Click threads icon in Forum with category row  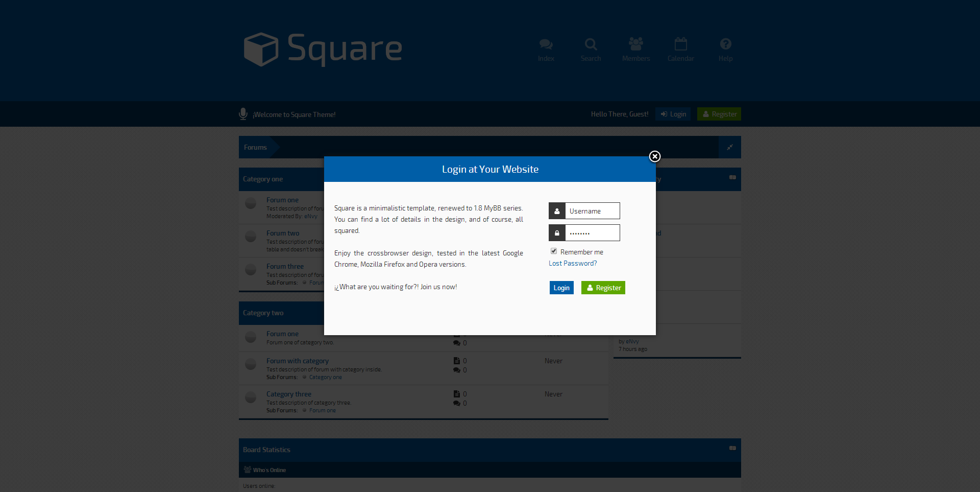(457, 361)
